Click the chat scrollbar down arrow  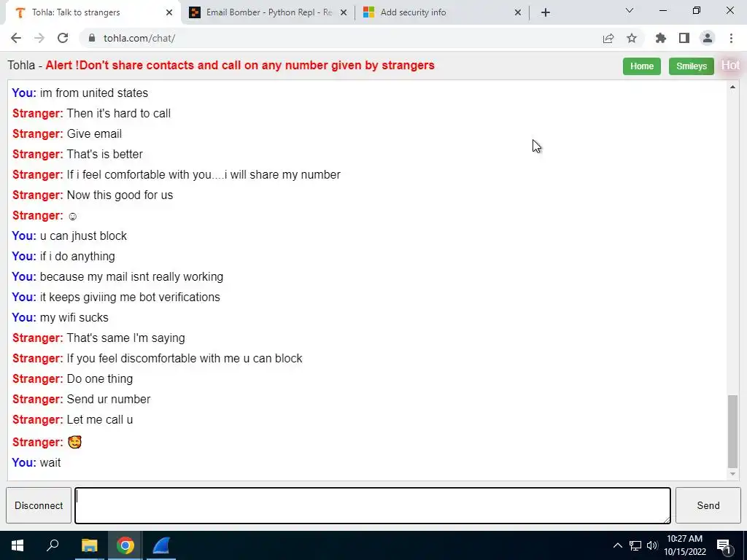[x=732, y=474]
